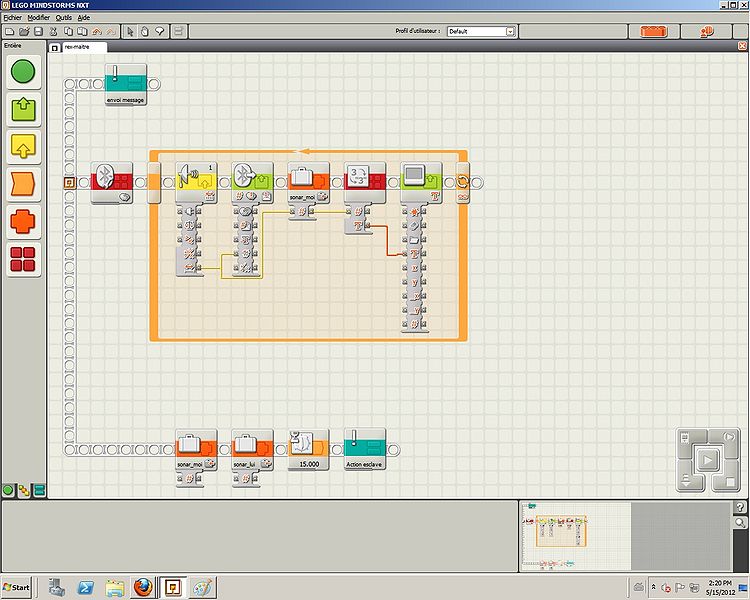This screenshot has height=600, width=750.
Task: Switch to the Complete palette tab
Action: pos(23,490)
